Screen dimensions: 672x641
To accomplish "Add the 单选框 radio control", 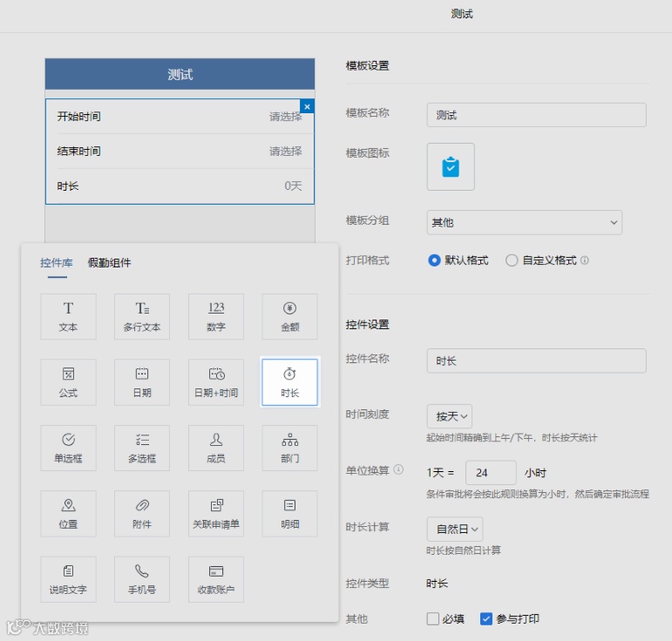I will [68, 448].
